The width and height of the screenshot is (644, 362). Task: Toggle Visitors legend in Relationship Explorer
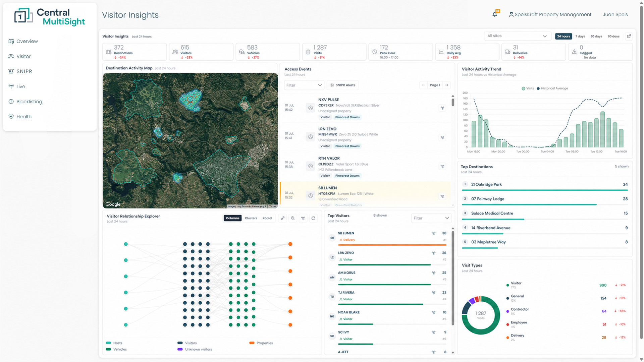pos(187,343)
